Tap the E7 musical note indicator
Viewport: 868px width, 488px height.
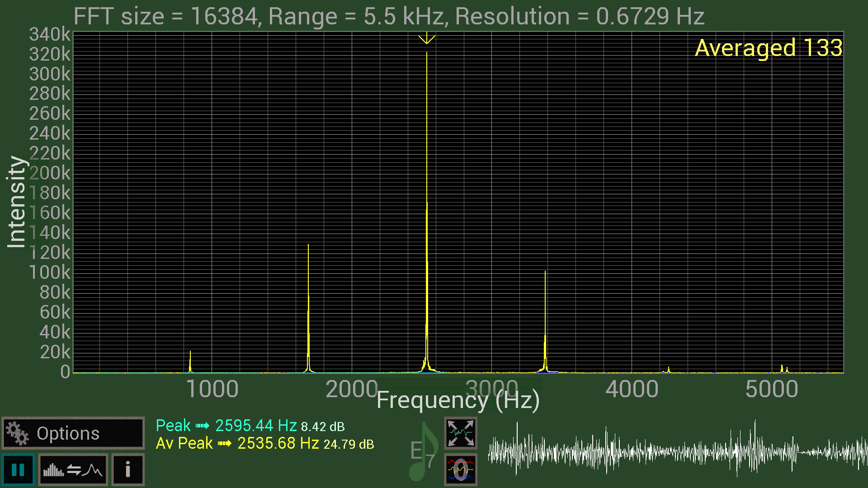coord(423,452)
